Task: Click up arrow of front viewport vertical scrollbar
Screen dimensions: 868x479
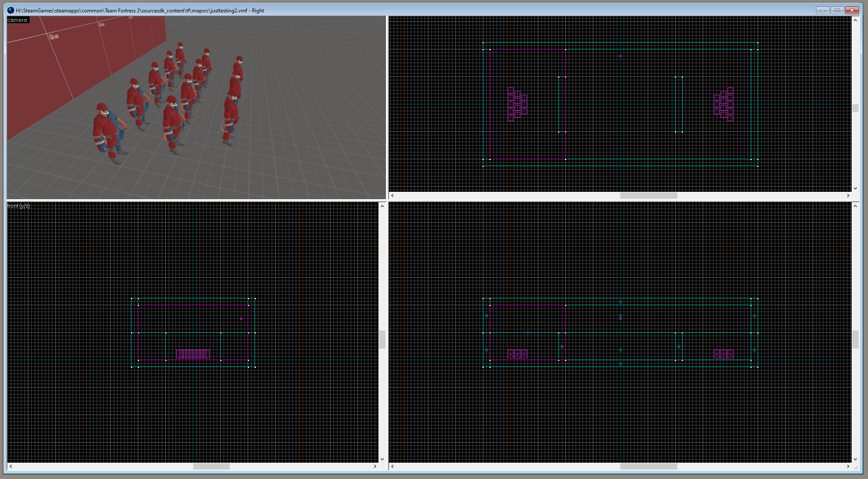Action: coord(382,206)
